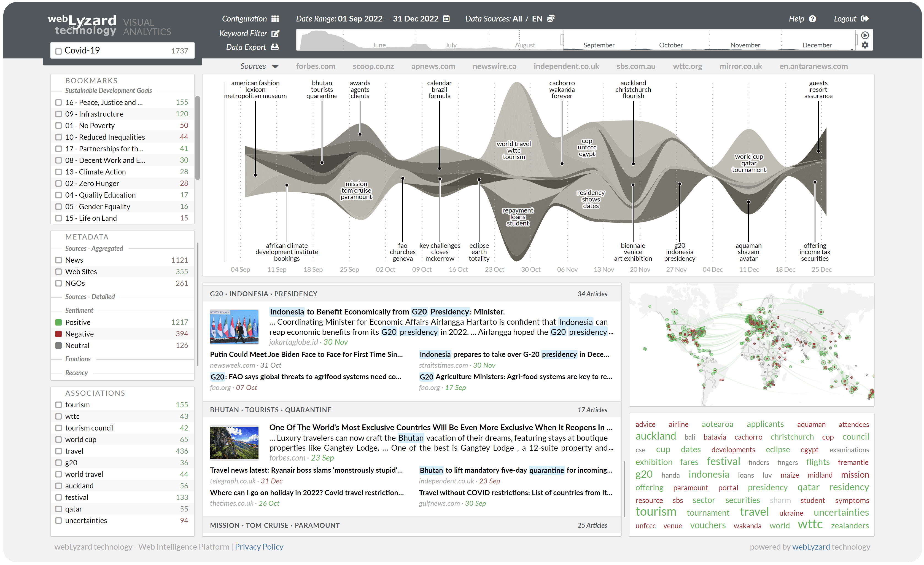The height and width of the screenshot is (565, 924).
Task: Expand the Sources - Detailed section
Action: [x=90, y=296]
